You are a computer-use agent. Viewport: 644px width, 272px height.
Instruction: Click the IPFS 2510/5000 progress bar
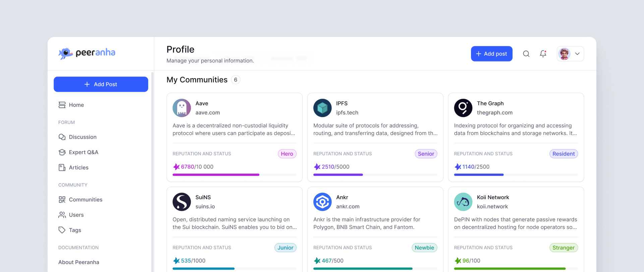(375, 175)
